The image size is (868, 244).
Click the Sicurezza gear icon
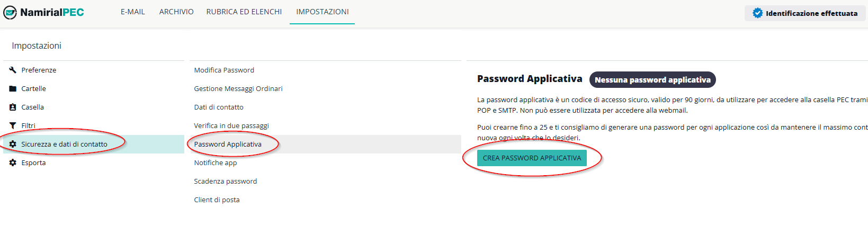[13, 144]
